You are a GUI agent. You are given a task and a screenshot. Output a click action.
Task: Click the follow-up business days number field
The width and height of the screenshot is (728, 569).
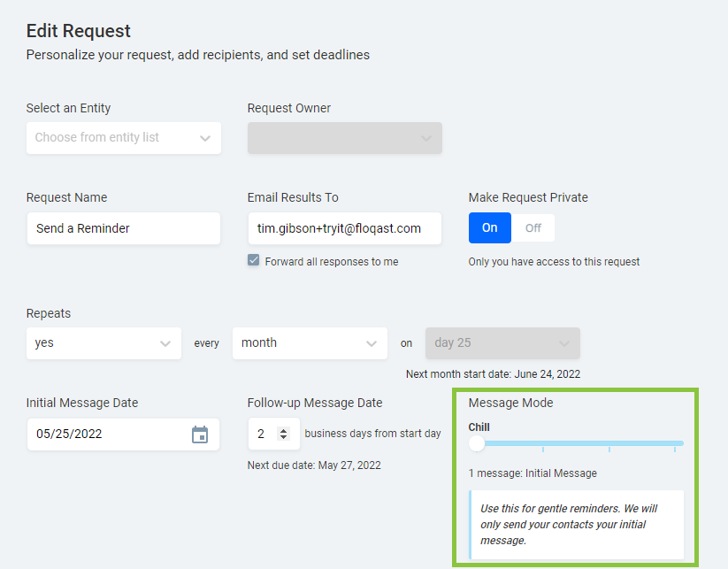pyautogui.click(x=264, y=434)
